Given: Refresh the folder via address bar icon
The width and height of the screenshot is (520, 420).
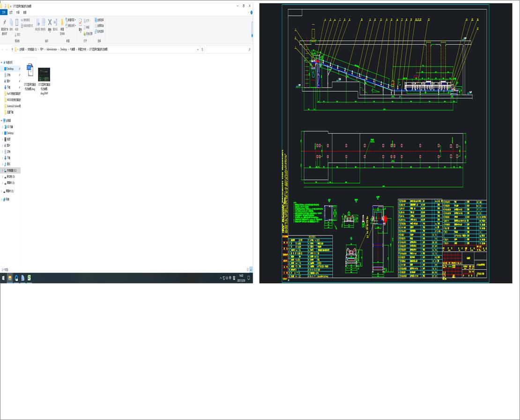Looking at the screenshot, I should tap(202, 49).
